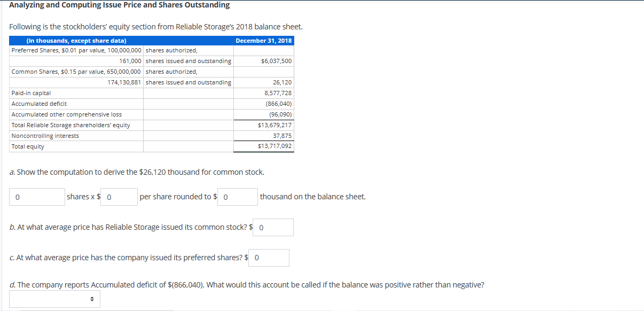This screenshot has width=644, height=311.
Task: Click the first shares input box in part a
Action: [x=36, y=196]
